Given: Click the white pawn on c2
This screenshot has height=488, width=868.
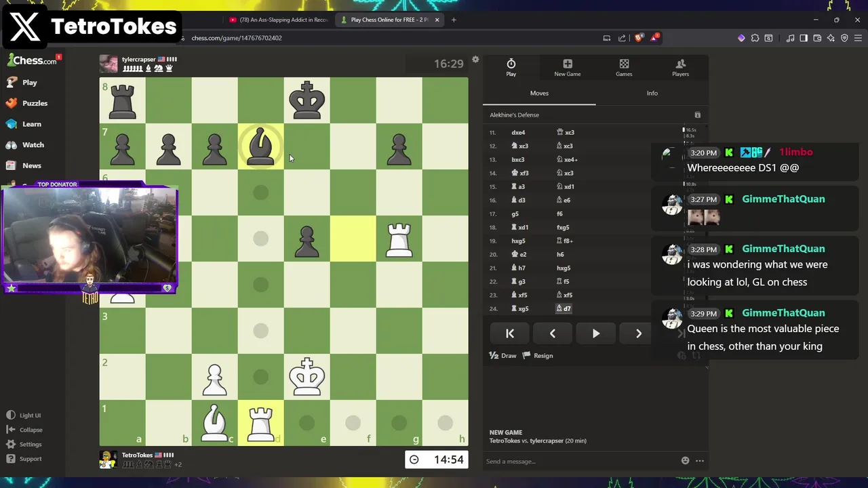Looking at the screenshot, I should click(x=214, y=377).
